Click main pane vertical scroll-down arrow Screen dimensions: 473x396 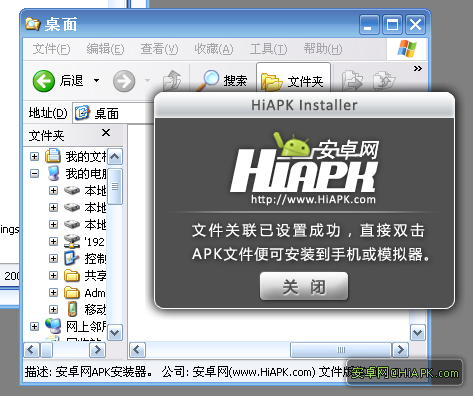pyautogui.click(x=418, y=332)
